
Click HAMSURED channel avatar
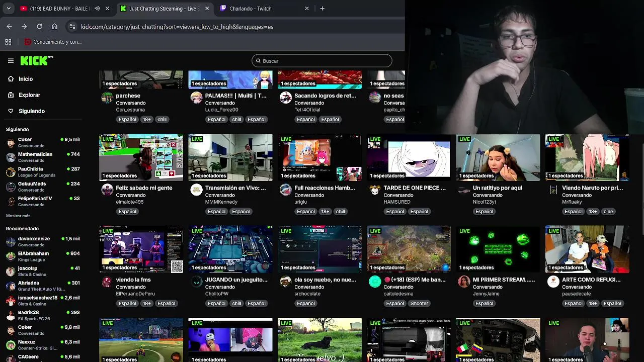pos(375,190)
